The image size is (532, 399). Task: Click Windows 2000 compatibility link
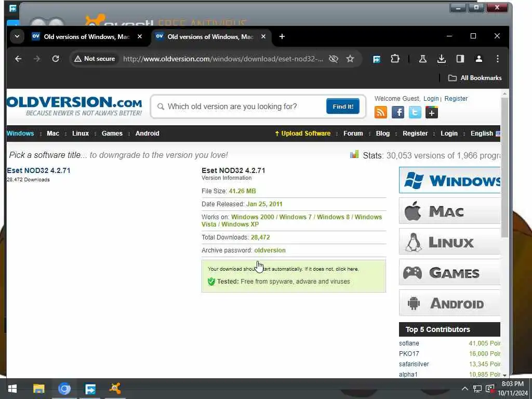pos(252,217)
